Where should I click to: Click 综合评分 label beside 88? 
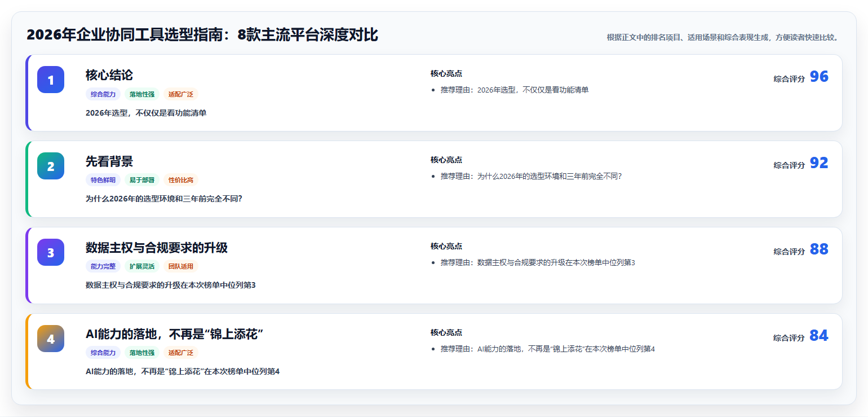(789, 252)
